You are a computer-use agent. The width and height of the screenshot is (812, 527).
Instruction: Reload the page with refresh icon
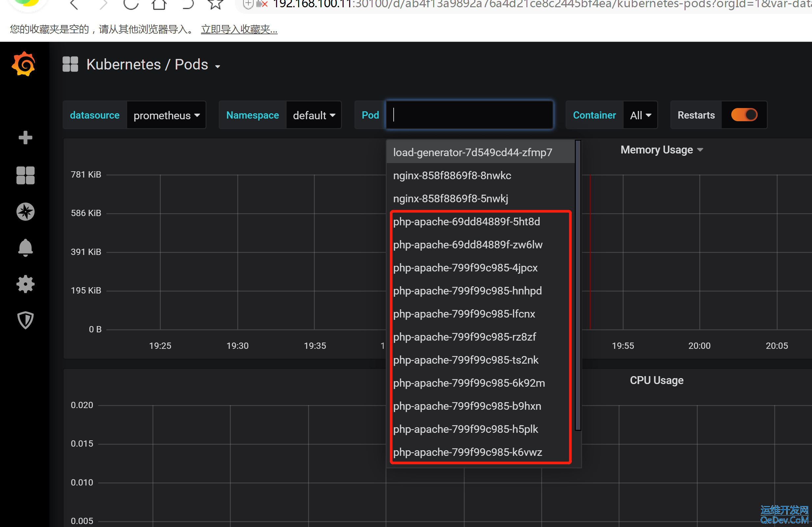pos(131,4)
